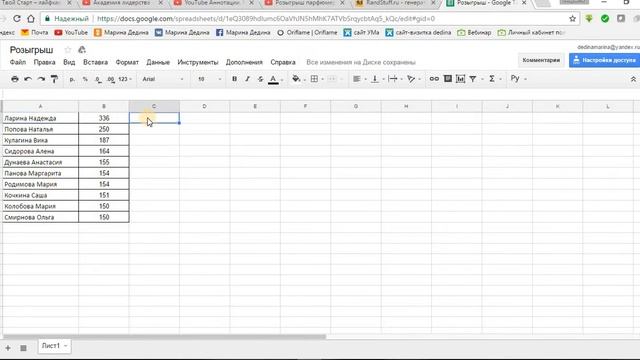Format as currency (р.)
This screenshot has height=360, width=640.
coord(72,79)
